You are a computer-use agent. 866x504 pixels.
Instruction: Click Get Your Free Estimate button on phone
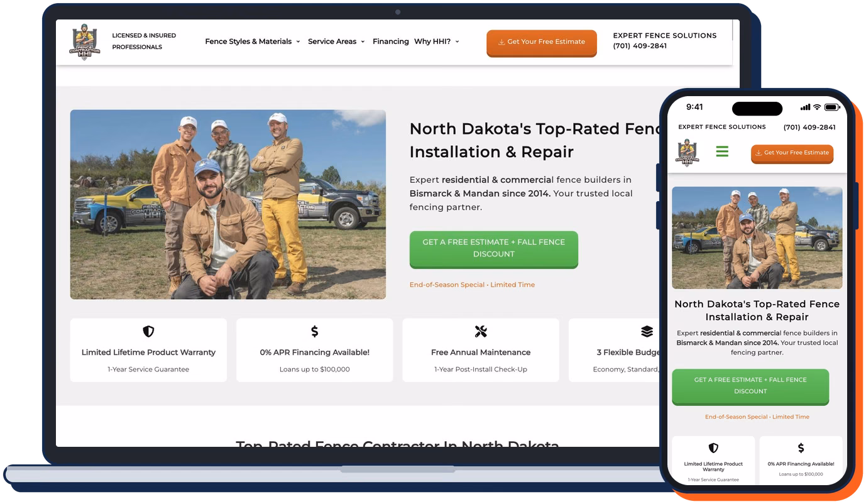(x=792, y=153)
